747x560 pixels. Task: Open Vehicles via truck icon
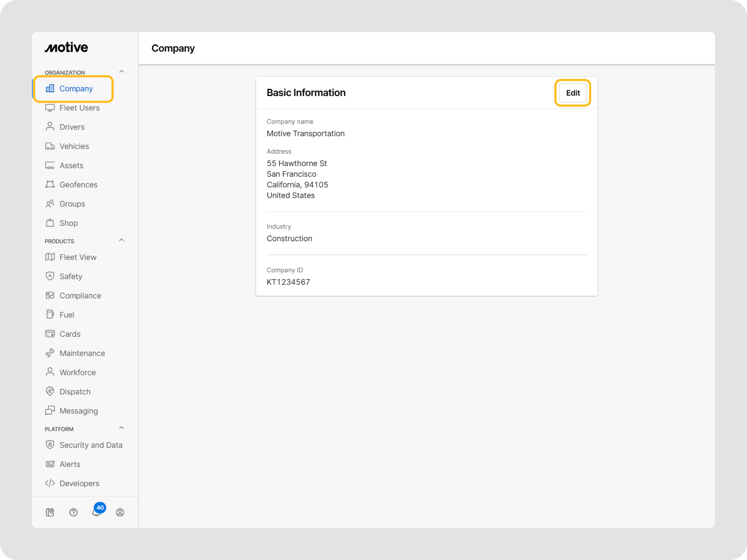(50, 146)
